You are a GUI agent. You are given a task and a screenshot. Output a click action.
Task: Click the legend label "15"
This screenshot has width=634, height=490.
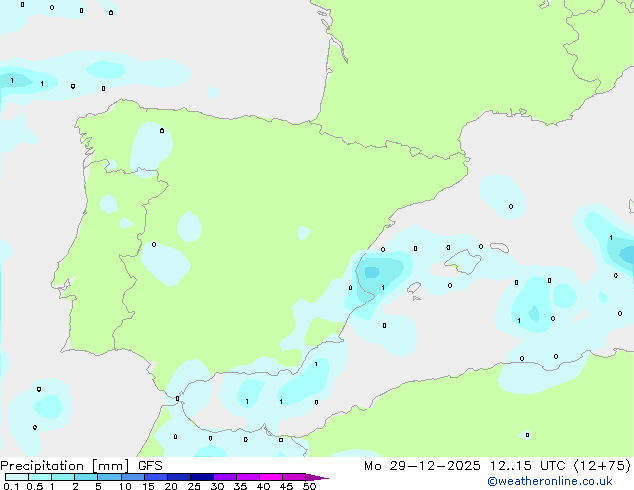[148, 486]
